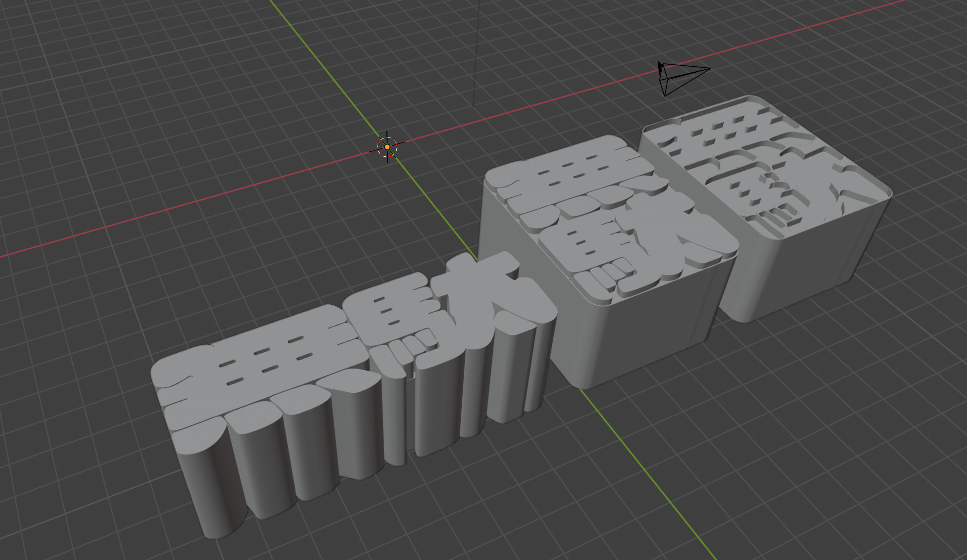
Task: Click the filled triangle marker on the camera
Action: click(660, 66)
